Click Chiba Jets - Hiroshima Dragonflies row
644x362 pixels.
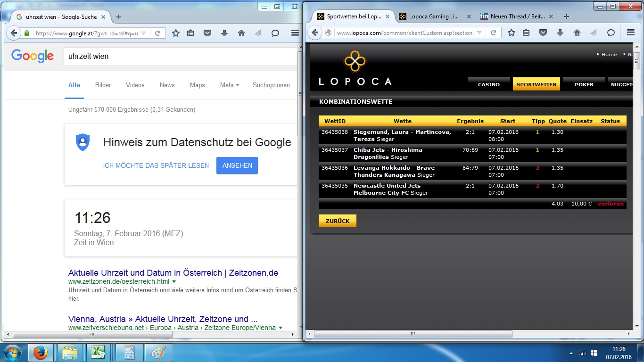pyautogui.click(x=472, y=153)
